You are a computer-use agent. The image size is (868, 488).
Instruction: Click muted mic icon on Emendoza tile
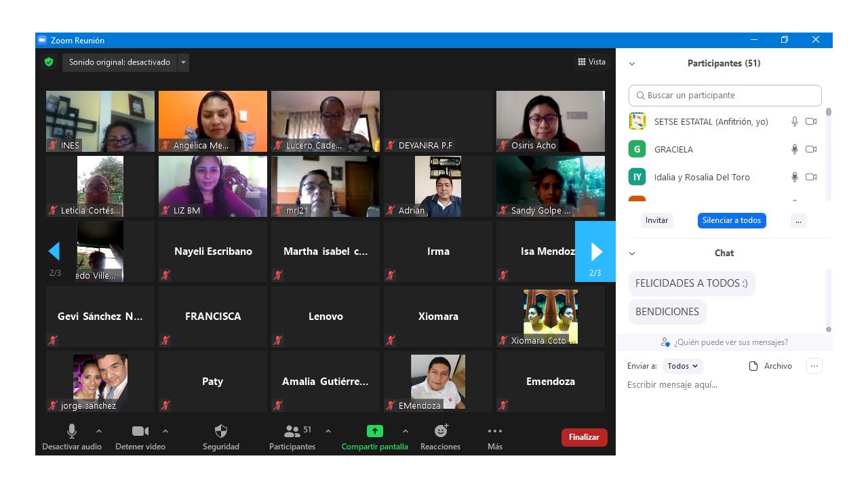point(502,405)
